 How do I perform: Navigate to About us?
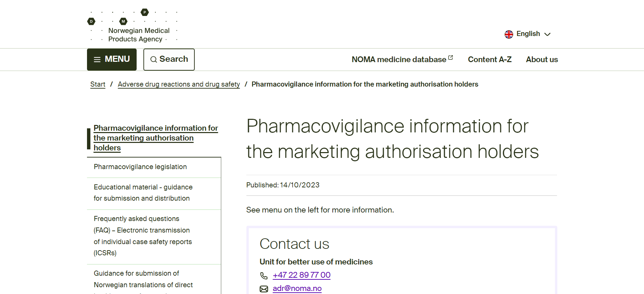pyautogui.click(x=542, y=60)
